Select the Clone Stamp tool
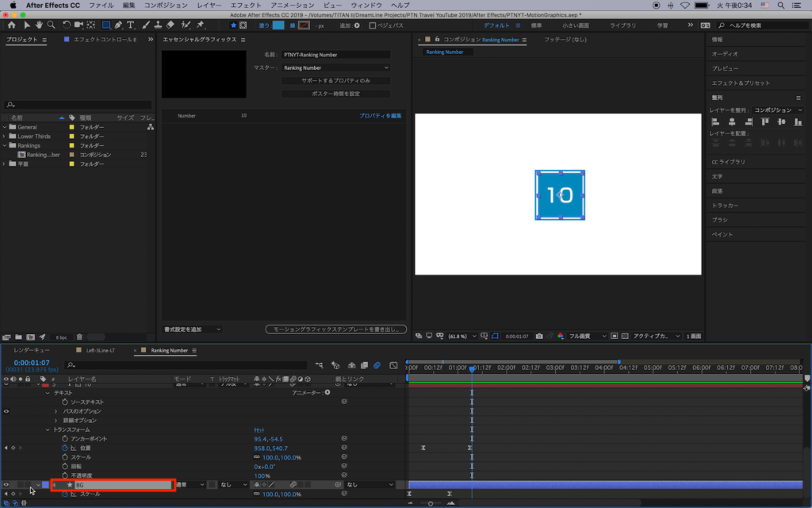The height and width of the screenshot is (508, 812). point(158,25)
